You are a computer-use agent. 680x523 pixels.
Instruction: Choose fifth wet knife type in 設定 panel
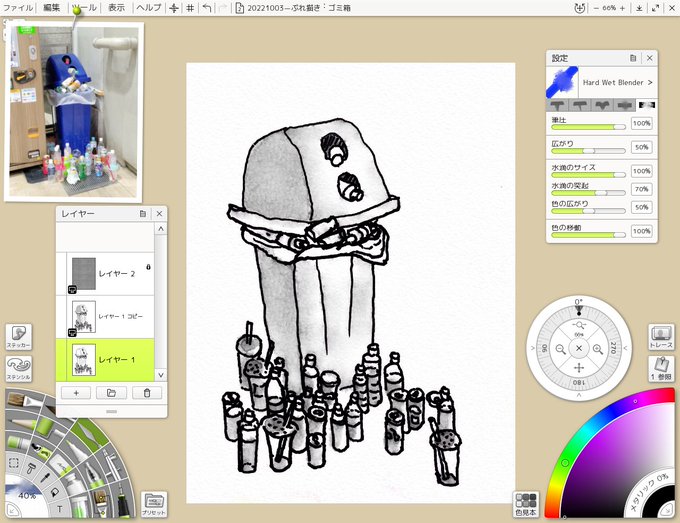tap(647, 105)
